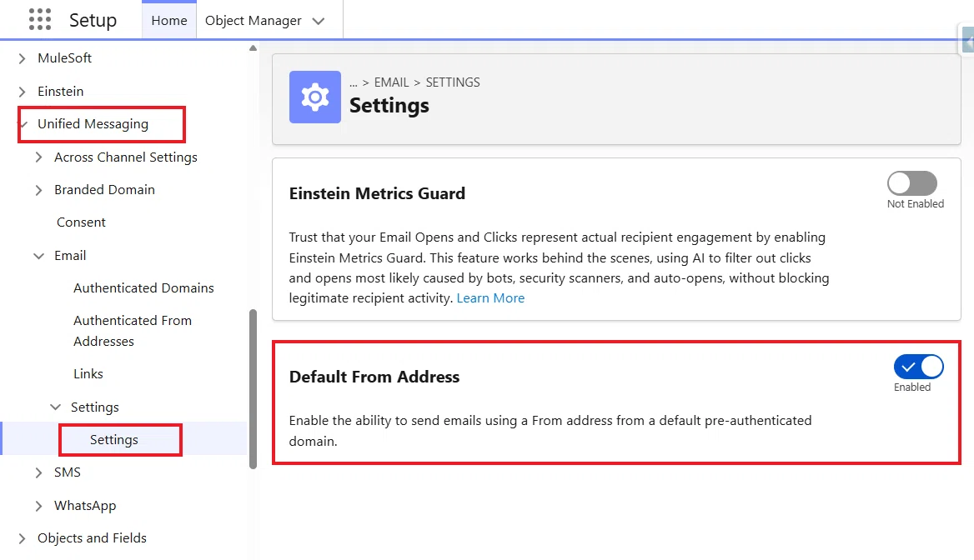Open the App Launcher dots grid

coord(40,20)
